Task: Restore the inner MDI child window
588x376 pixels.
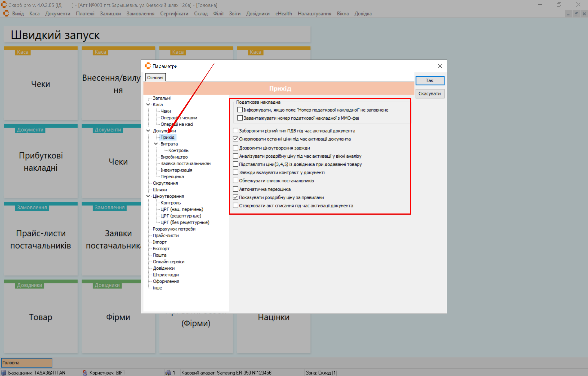Action: [576, 14]
